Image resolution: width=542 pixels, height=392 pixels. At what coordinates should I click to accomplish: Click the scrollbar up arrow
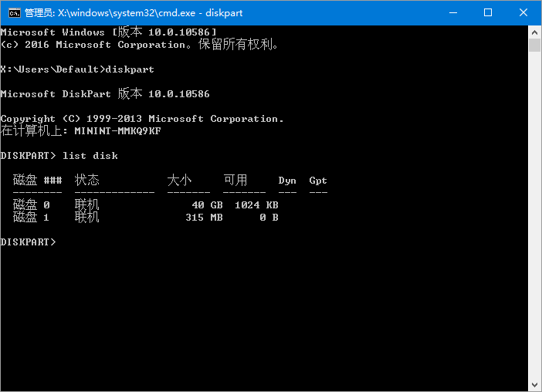pyautogui.click(x=534, y=32)
